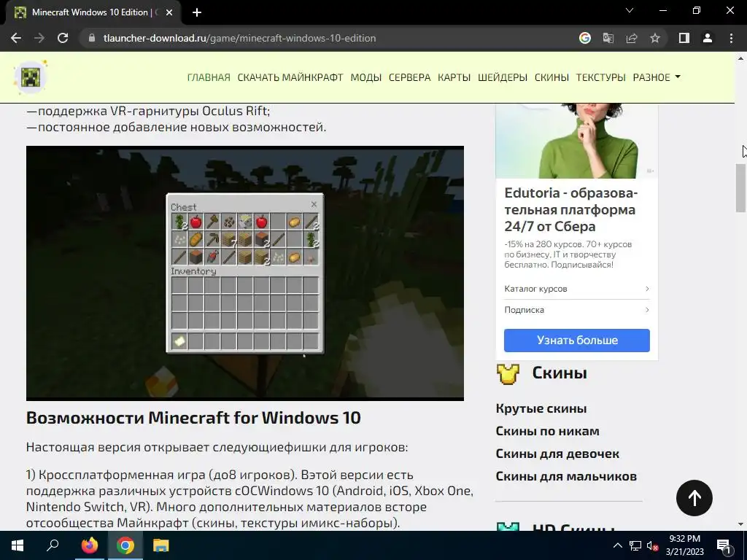Go to the СКИНЫ section

[551, 77]
